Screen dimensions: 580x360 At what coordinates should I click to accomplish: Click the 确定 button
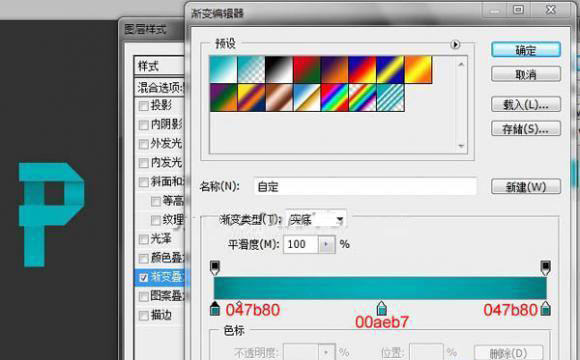point(526,50)
